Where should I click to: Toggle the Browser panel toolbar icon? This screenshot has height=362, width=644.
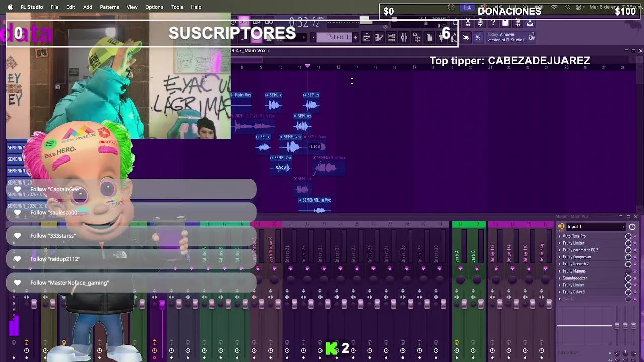tap(417, 37)
